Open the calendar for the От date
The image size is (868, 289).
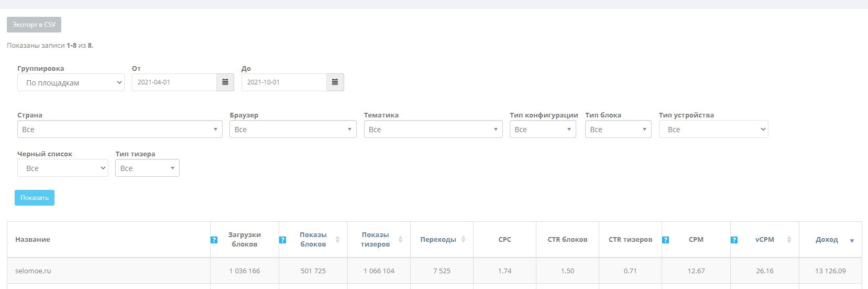(x=225, y=82)
